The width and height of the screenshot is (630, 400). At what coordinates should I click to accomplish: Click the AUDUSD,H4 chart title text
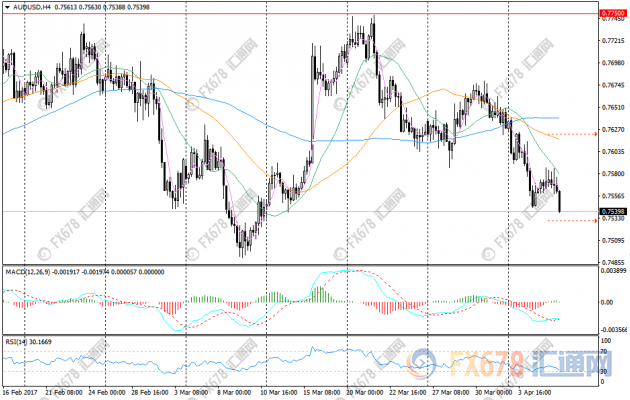pos(31,7)
